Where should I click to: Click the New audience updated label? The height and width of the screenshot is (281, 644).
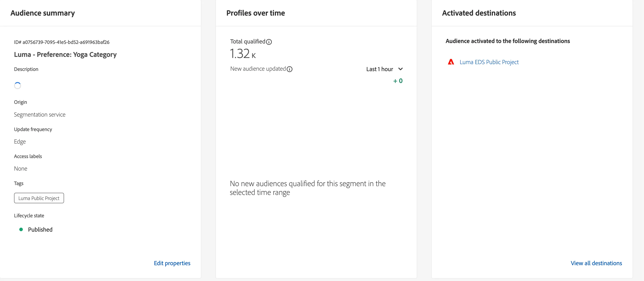(258, 69)
